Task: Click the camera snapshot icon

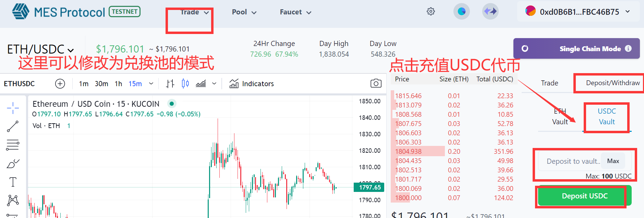Action: tap(376, 83)
